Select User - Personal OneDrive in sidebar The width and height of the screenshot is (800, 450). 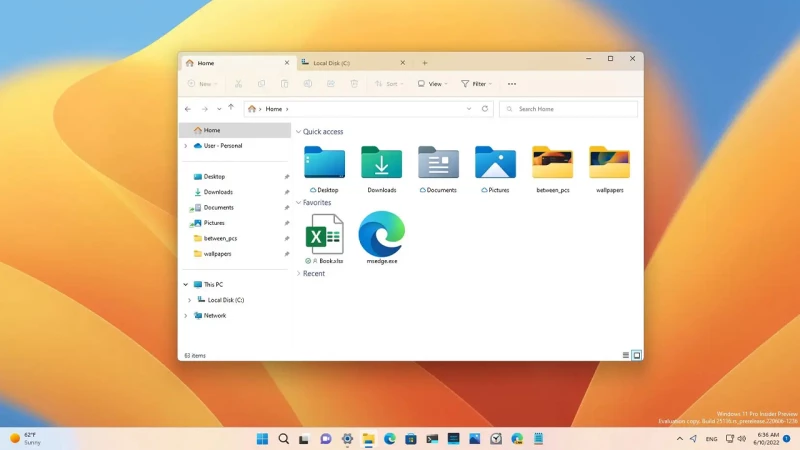click(x=223, y=145)
